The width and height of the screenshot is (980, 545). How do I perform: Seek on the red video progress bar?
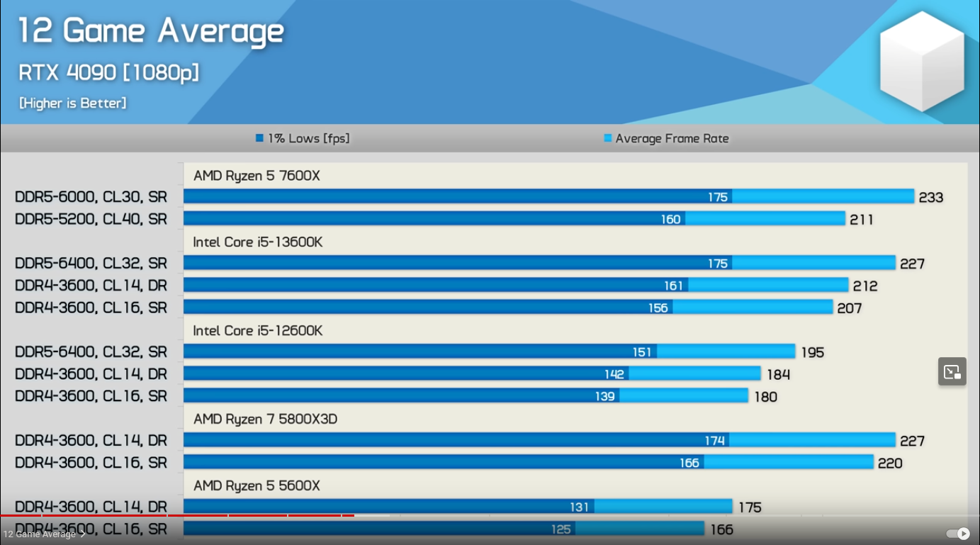pos(177,515)
